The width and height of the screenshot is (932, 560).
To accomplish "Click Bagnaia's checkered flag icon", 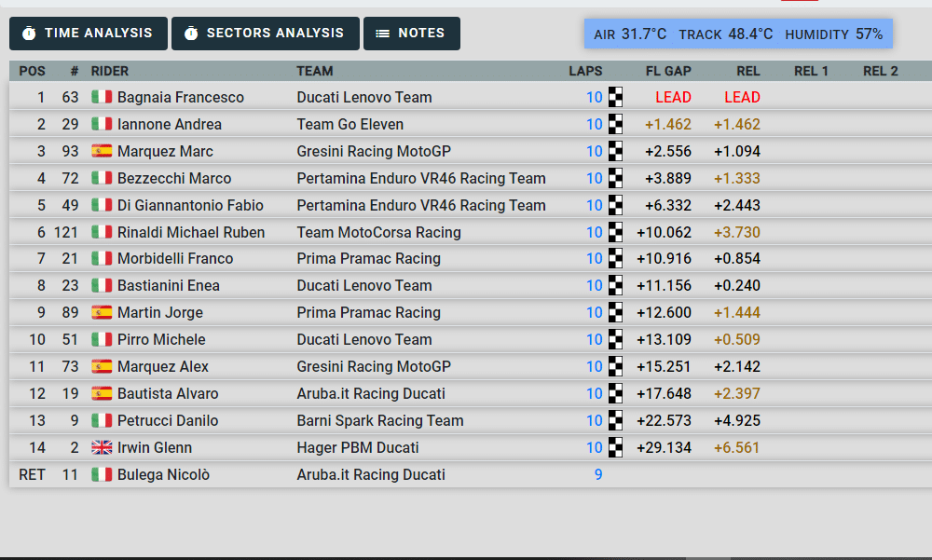I will [x=615, y=97].
